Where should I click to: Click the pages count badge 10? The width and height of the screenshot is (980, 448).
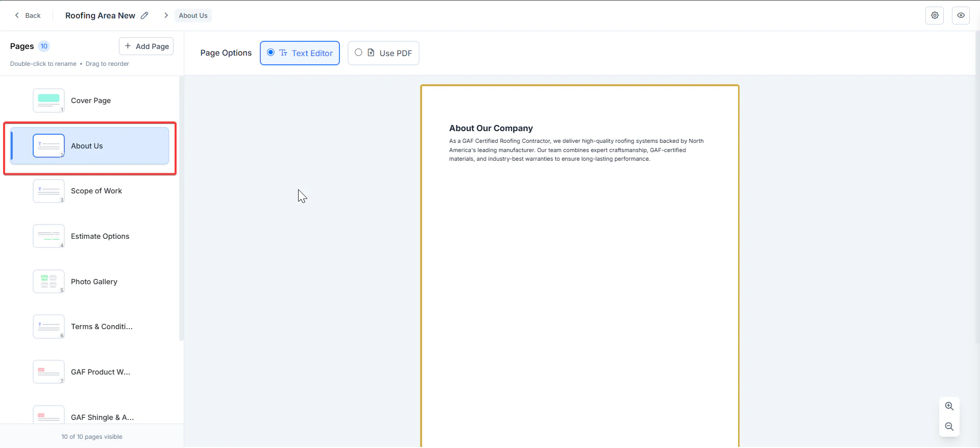[x=44, y=46]
